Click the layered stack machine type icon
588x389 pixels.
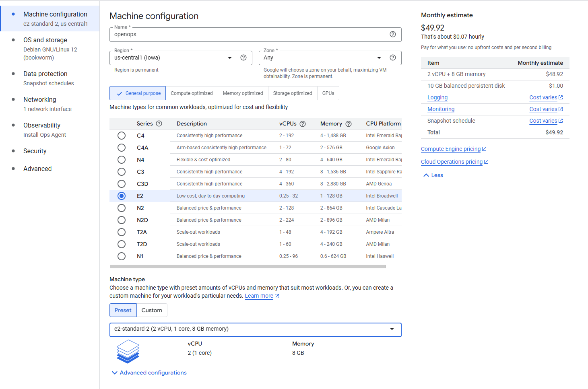point(128,352)
